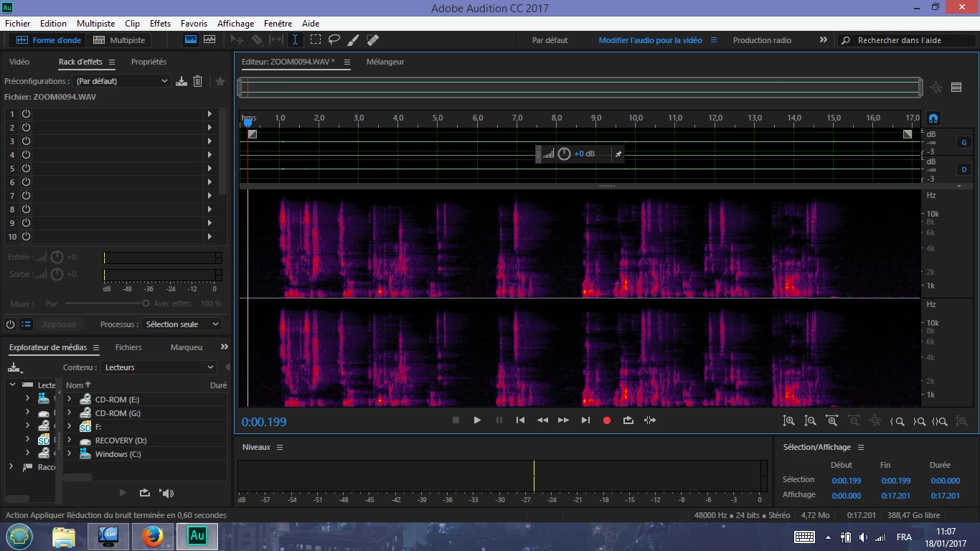Show more workspaces with the double chevron

pyautogui.click(x=823, y=40)
